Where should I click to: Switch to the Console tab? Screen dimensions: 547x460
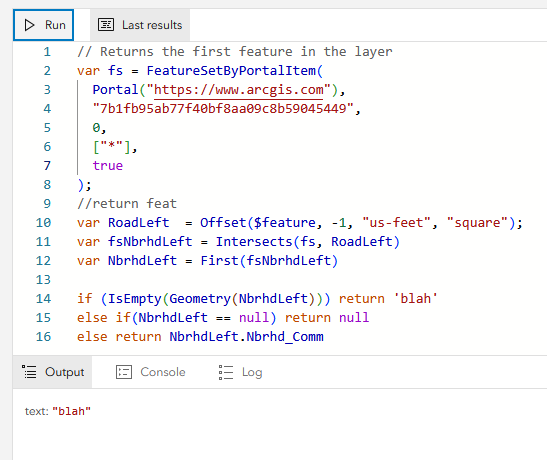(x=151, y=372)
